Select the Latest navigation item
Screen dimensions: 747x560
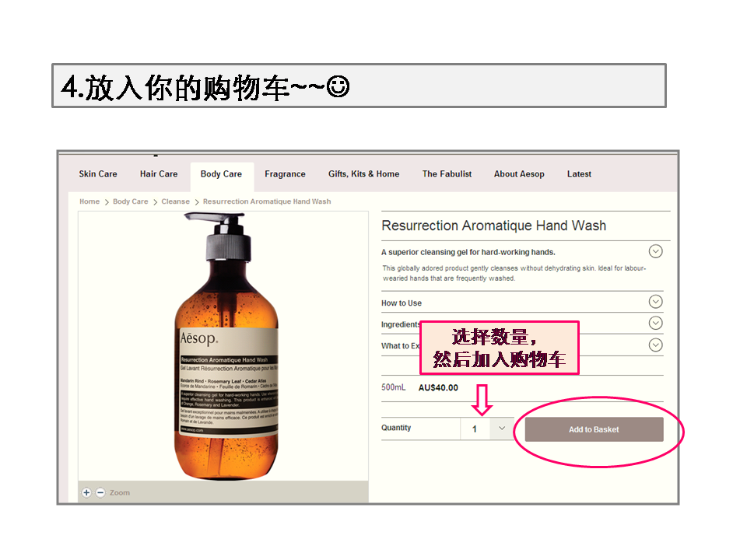coord(579,174)
